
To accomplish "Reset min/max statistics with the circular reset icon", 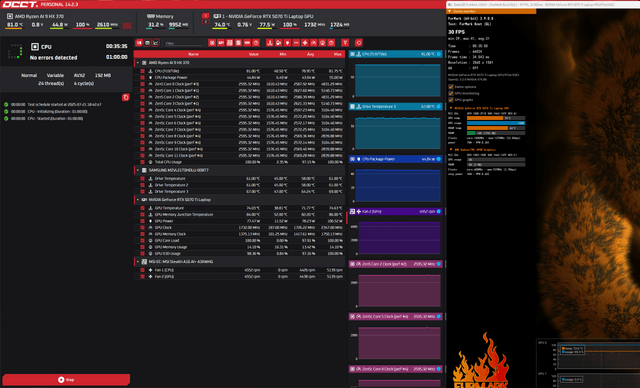I will [358, 43].
